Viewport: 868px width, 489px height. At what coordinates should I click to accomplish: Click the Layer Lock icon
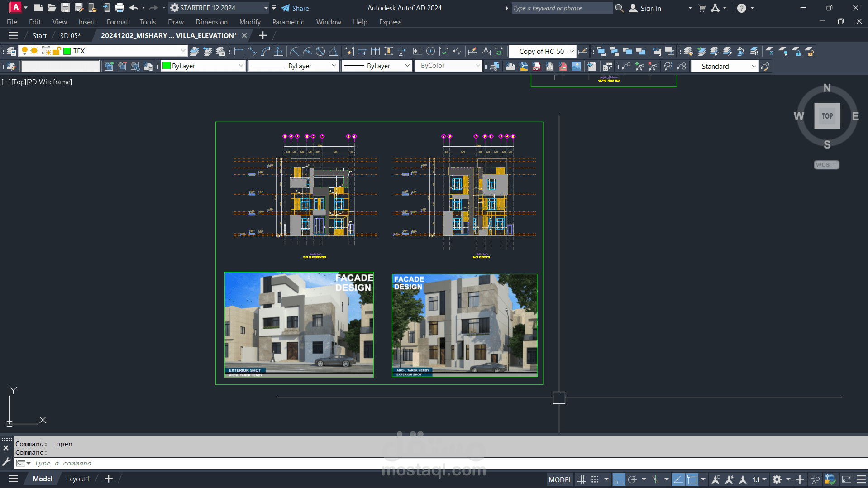pyautogui.click(x=797, y=51)
